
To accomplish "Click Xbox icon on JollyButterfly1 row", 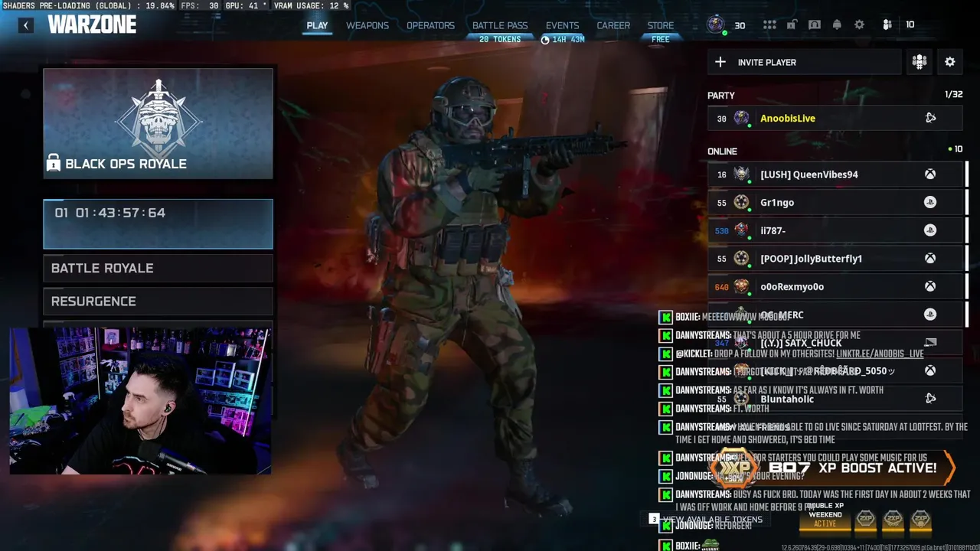I will 929,259.
